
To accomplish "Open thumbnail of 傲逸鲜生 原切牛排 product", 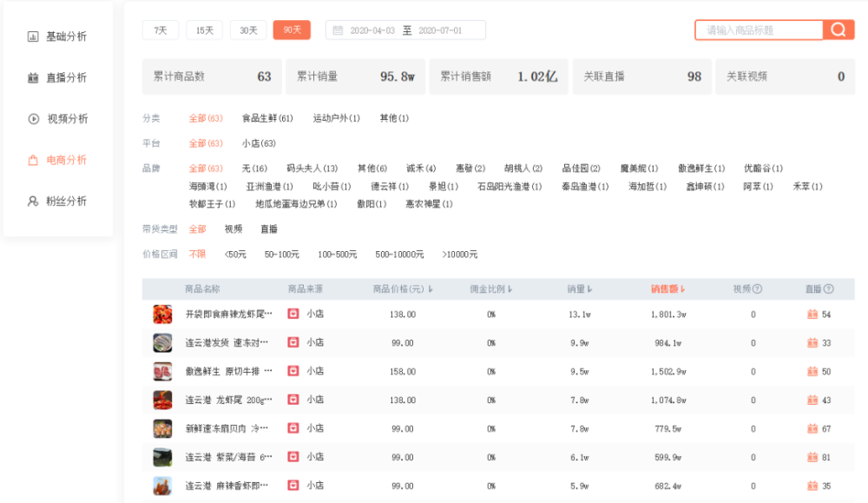I will pyautogui.click(x=162, y=371).
